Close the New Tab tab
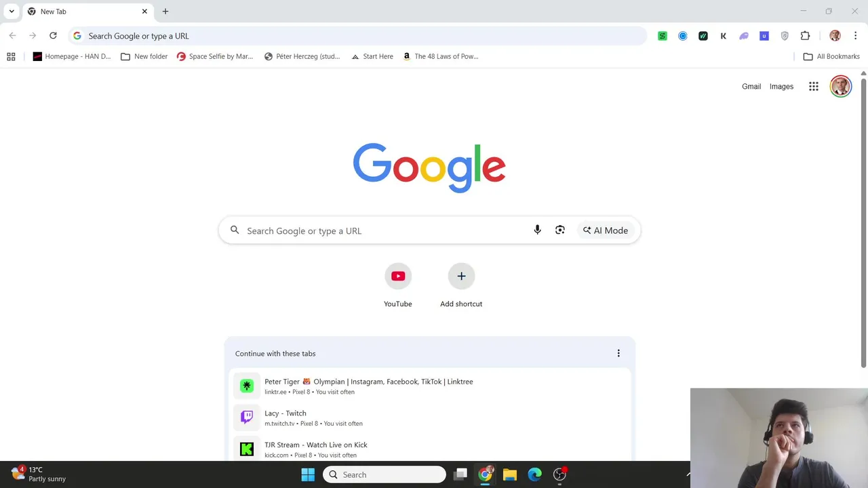This screenshot has height=488, width=868. pyautogui.click(x=144, y=12)
